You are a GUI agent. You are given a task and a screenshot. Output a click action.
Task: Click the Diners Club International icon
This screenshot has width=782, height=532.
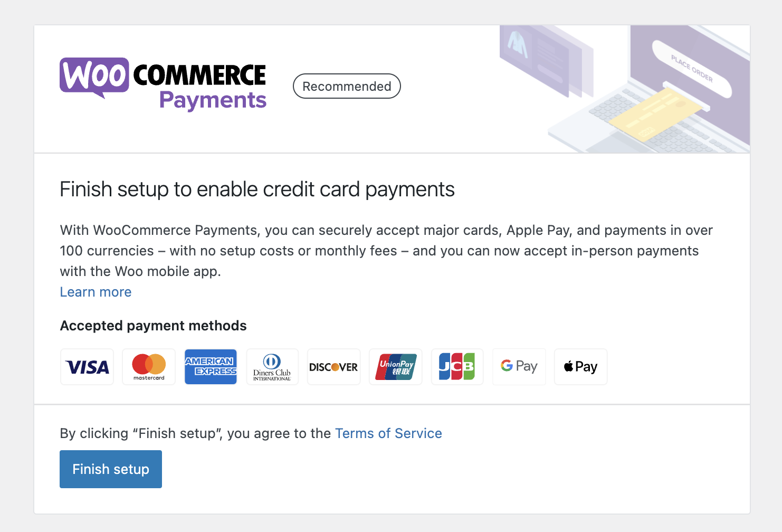click(272, 367)
